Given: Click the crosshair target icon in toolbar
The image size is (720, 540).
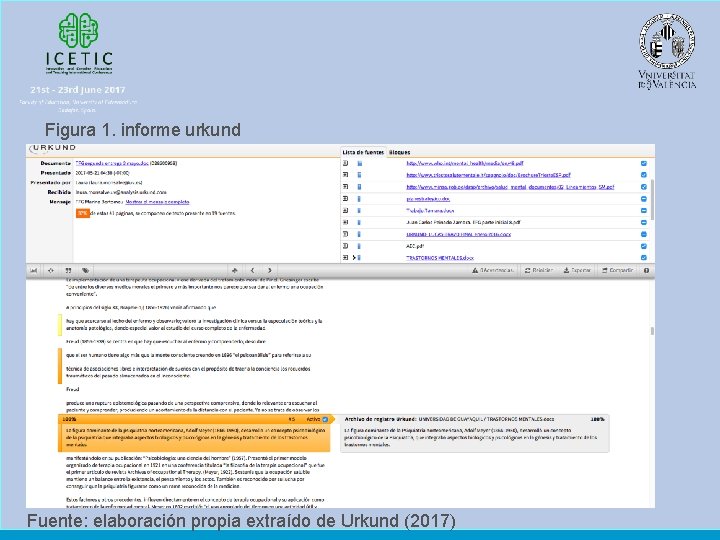Looking at the screenshot, I should 51,270.
